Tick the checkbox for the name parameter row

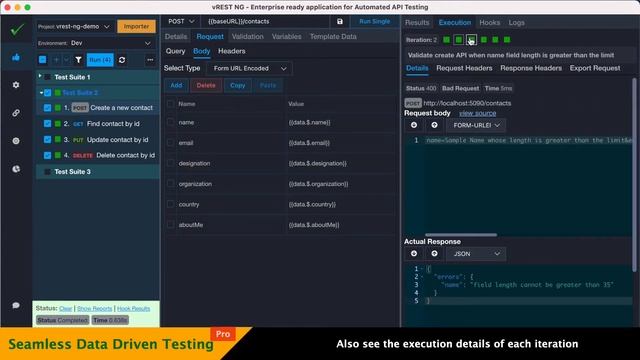(171, 122)
